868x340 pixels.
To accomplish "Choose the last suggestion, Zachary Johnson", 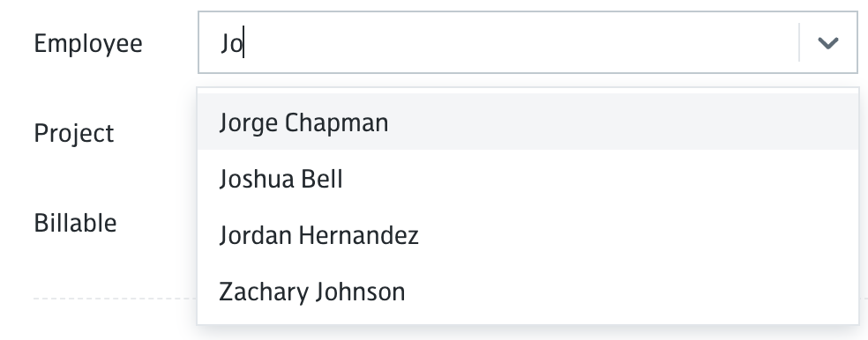I will click(528, 292).
